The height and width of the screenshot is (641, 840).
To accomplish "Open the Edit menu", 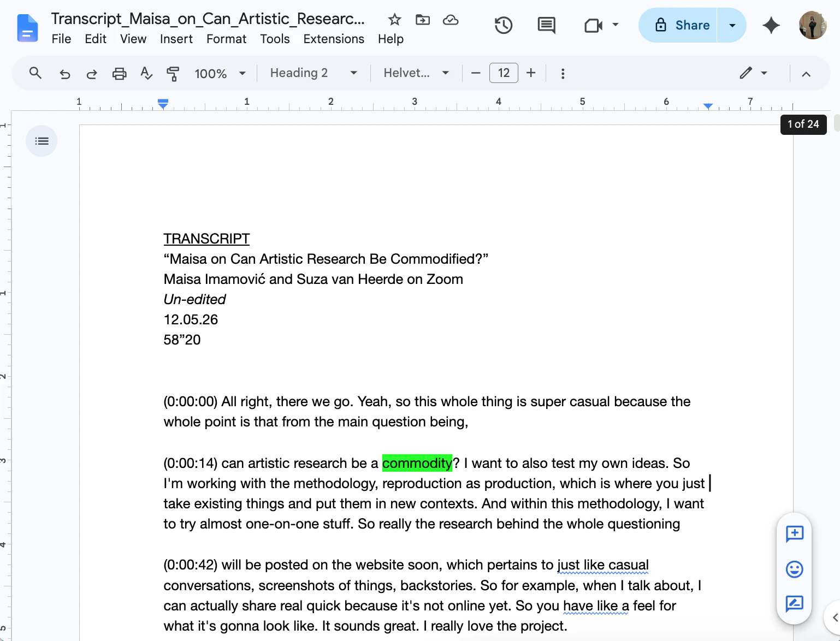I will [x=96, y=39].
